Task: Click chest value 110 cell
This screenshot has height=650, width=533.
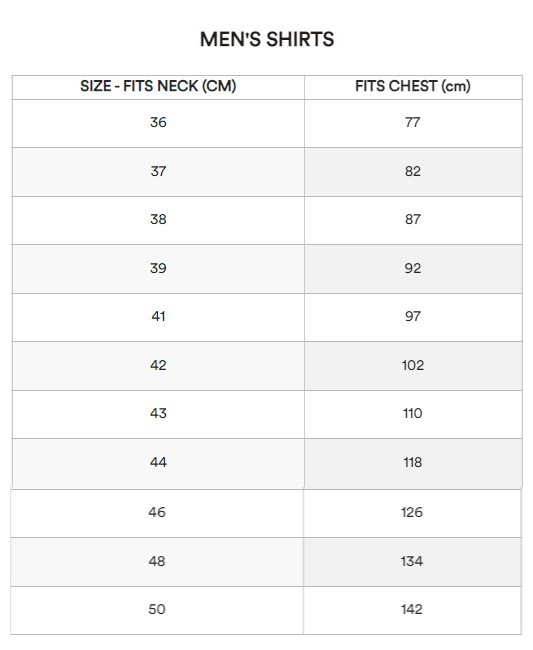Action: (413, 414)
